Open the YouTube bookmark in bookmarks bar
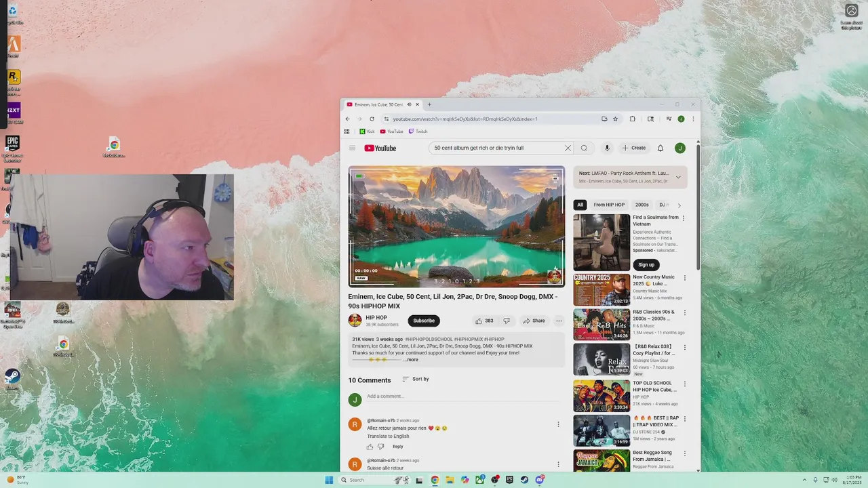Screen dimensions: 868x488 point(391,131)
